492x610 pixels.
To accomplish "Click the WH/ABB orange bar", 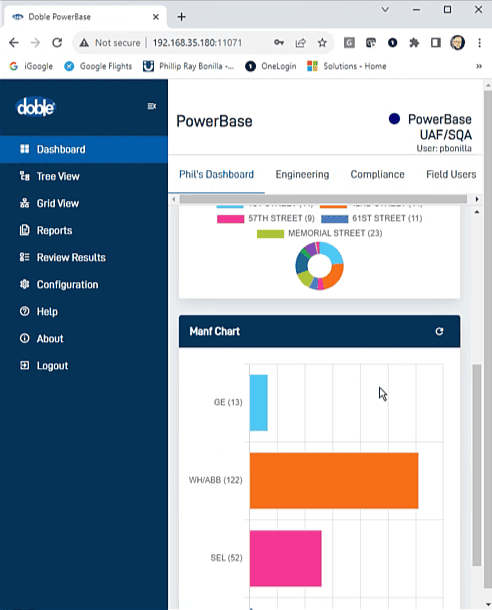I will pyautogui.click(x=334, y=480).
